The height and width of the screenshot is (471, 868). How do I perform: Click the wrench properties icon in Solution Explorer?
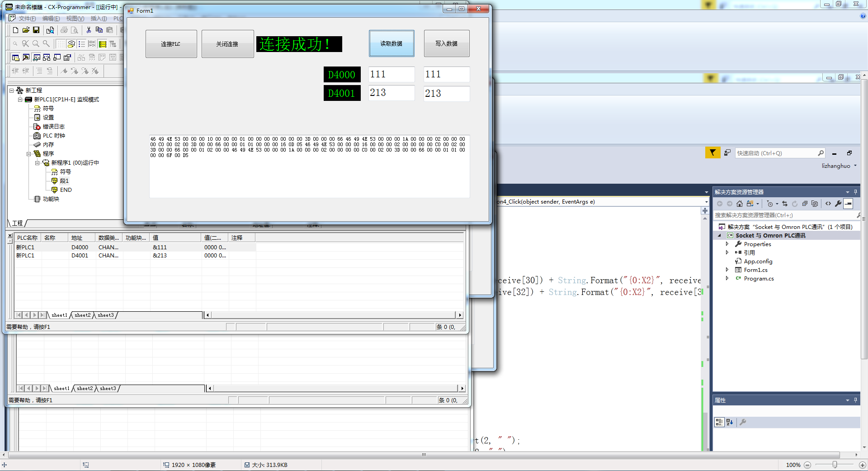coord(838,204)
